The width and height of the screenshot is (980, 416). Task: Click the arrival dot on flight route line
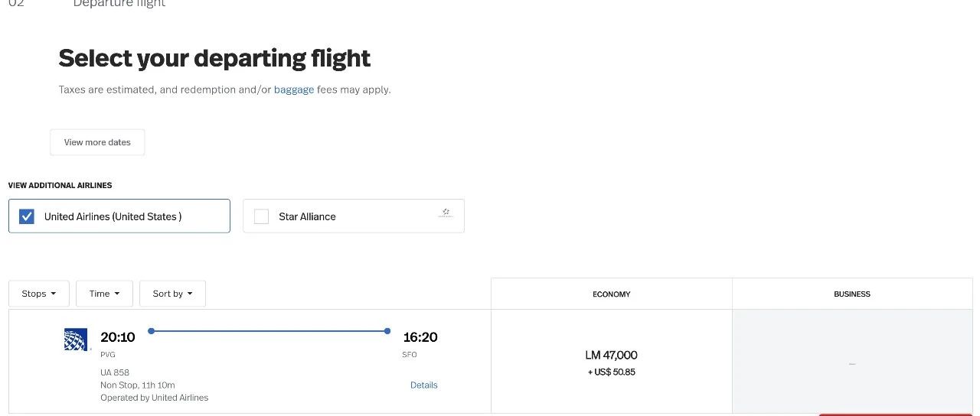click(387, 331)
